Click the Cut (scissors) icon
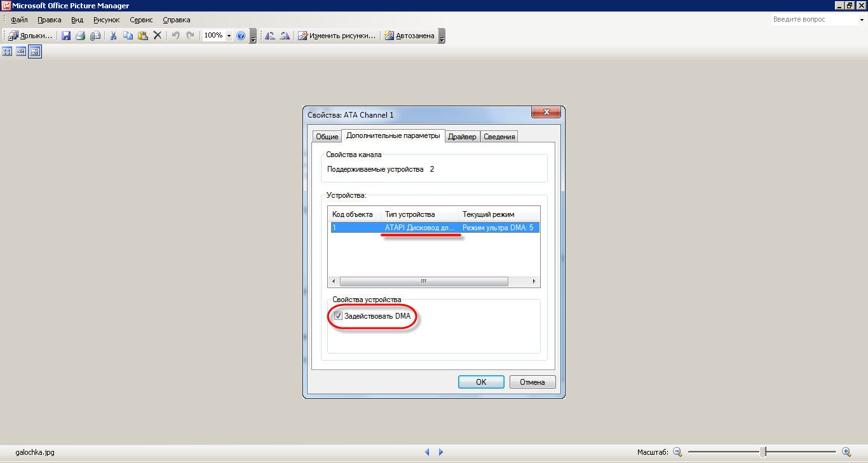 [113, 36]
